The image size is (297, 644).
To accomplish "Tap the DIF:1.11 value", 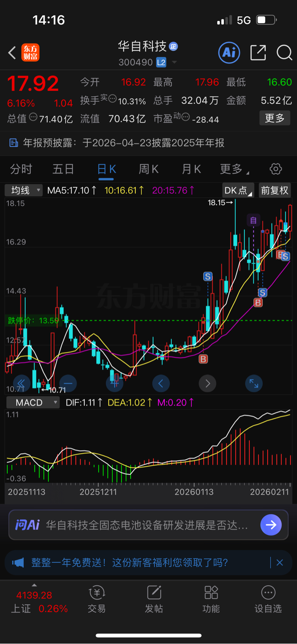I will (84, 403).
